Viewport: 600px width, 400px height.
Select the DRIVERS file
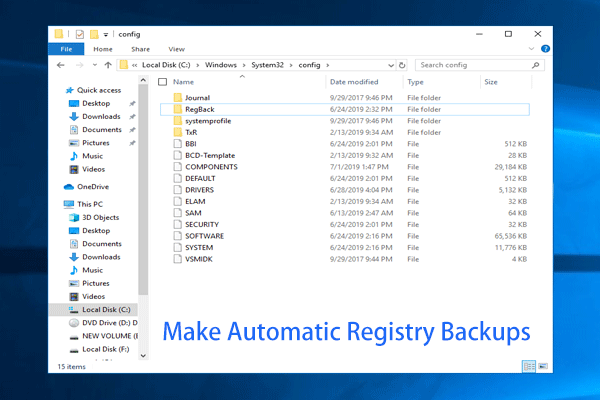pyautogui.click(x=345, y=190)
